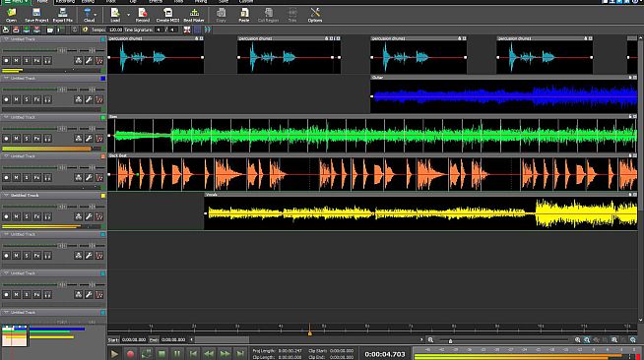Open Fx on the Vocals track
The height and width of the screenshot is (360, 644).
point(37,216)
